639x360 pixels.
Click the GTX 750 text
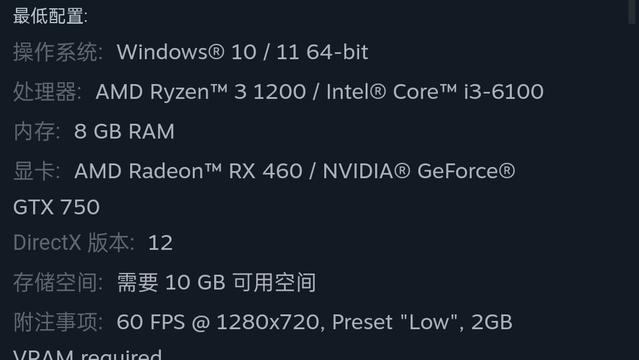[56, 207]
